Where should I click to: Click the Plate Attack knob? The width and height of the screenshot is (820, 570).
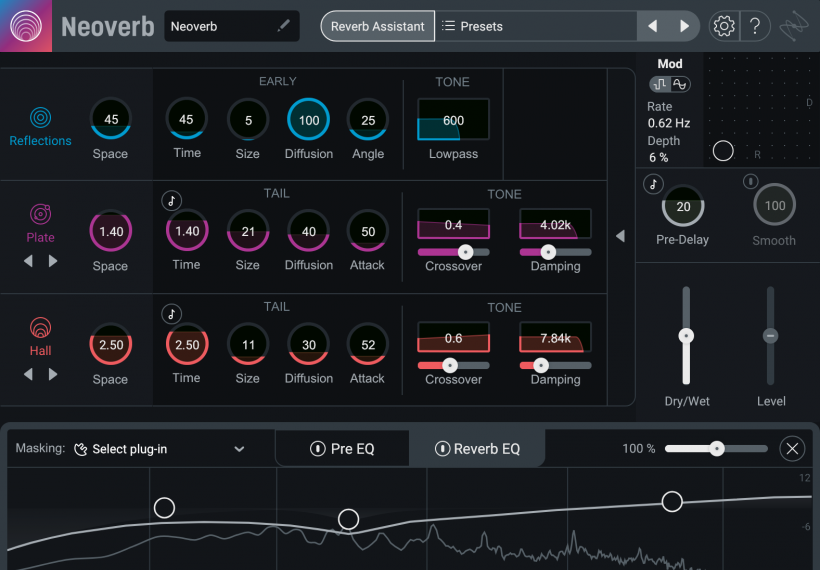(x=368, y=231)
